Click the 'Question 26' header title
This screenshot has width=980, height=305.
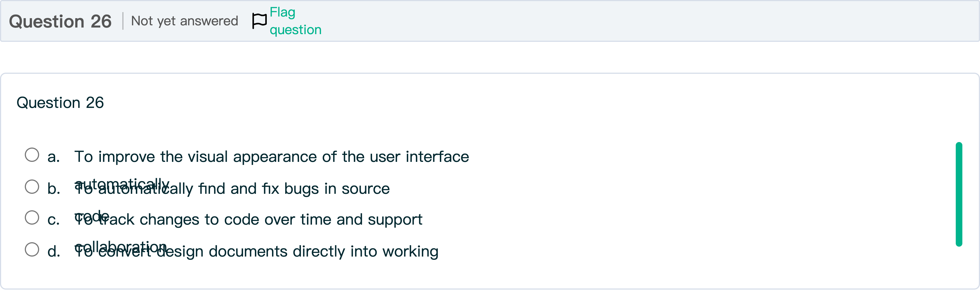click(x=60, y=21)
